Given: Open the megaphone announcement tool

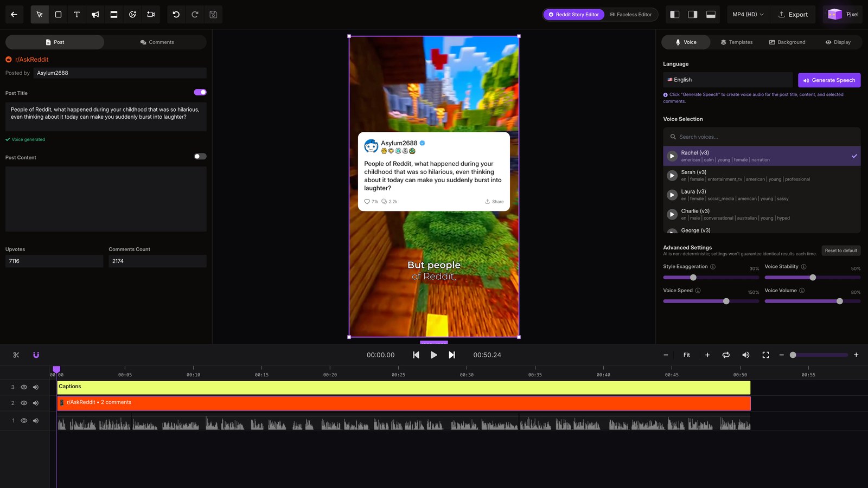Looking at the screenshot, I should click(95, 15).
